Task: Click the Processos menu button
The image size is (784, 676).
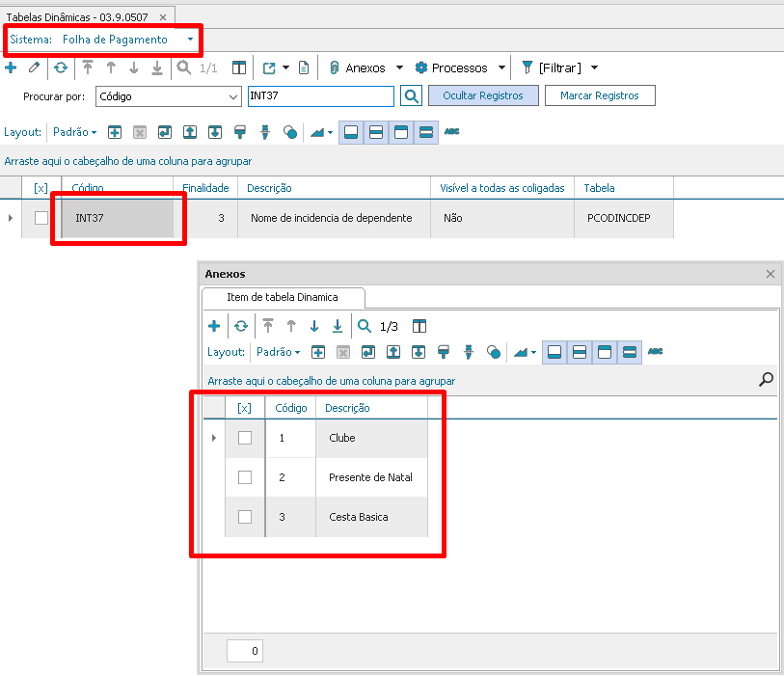Action: pos(451,68)
